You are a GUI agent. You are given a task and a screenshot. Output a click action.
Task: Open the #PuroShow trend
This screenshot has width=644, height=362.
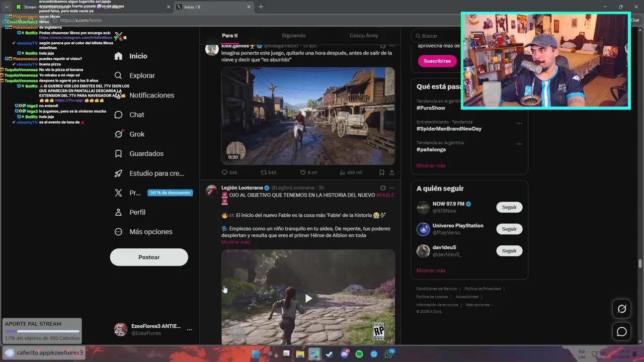tap(431, 108)
